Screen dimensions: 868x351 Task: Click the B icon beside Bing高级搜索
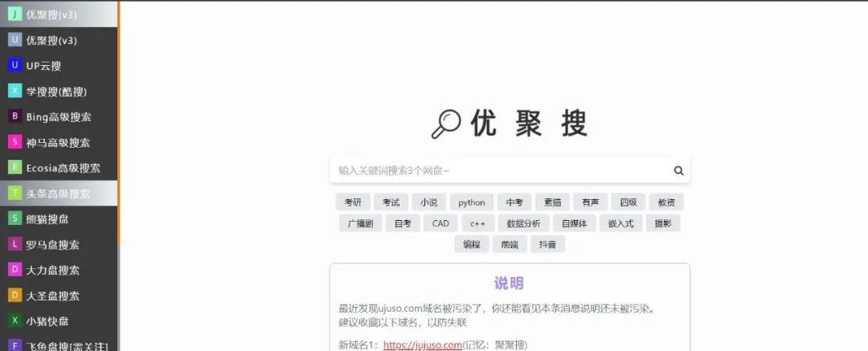[x=14, y=116]
